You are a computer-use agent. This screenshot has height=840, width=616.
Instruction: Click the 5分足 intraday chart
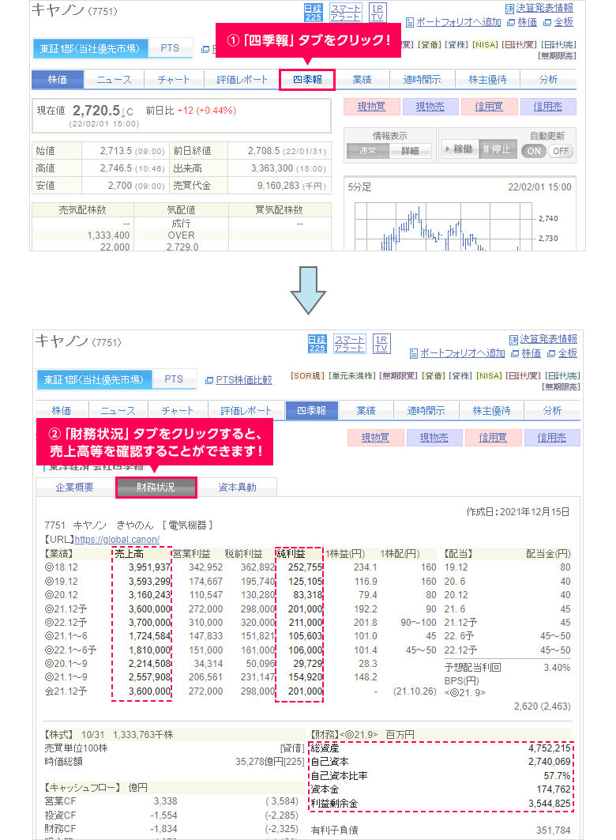[x=443, y=226]
